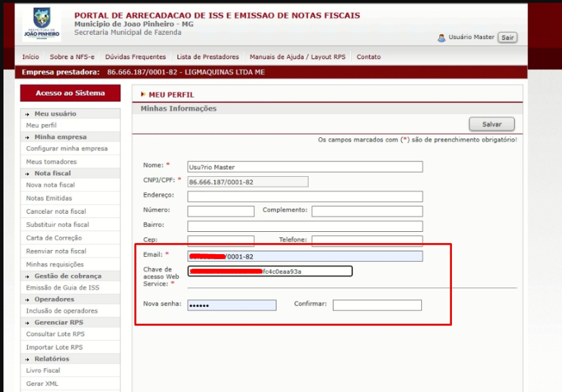Open Dúvidas Frequentes in navigation bar
The height and width of the screenshot is (392, 562).
[135, 57]
